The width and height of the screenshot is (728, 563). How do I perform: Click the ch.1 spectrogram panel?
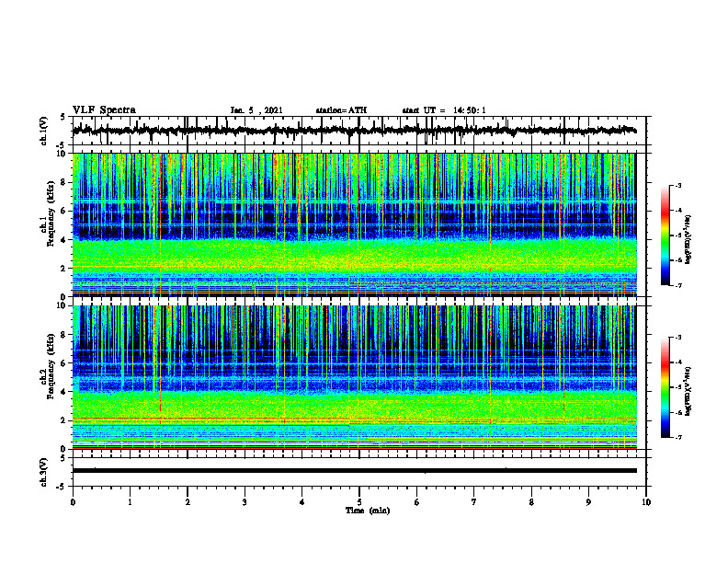pyautogui.click(x=354, y=224)
